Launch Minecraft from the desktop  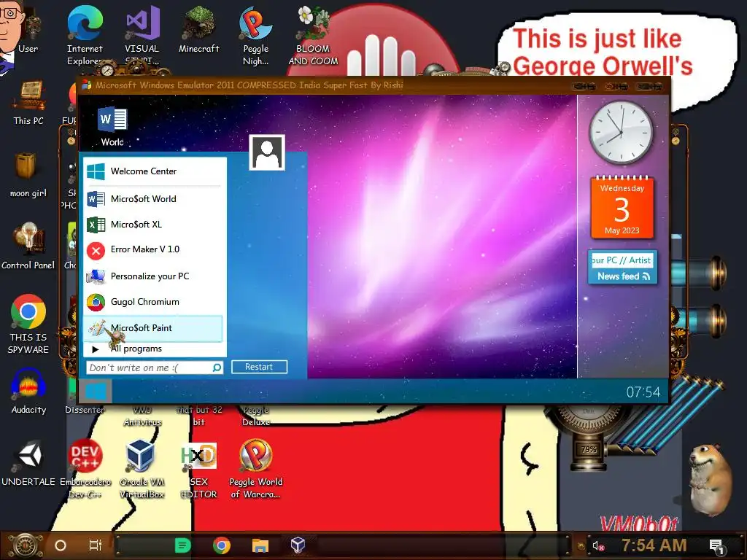pos(198,29)
